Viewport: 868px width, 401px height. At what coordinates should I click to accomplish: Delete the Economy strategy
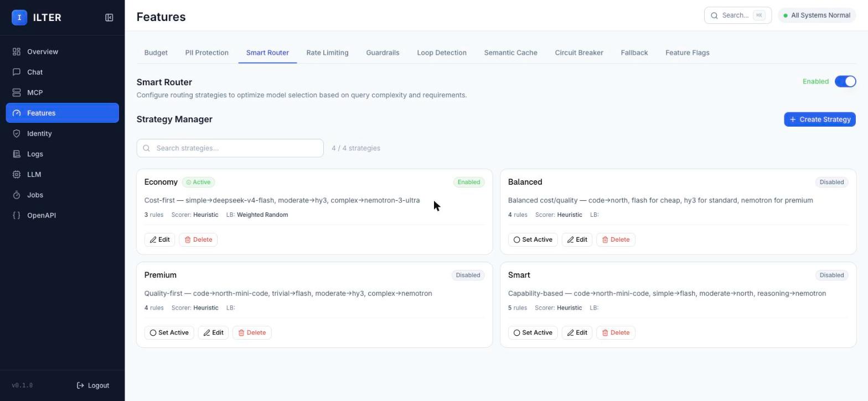(198, 239)
